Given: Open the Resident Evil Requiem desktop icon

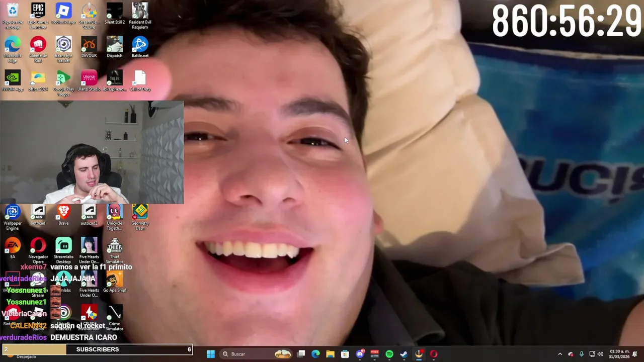Looking at the screenshot, I should tap(140, 15).
